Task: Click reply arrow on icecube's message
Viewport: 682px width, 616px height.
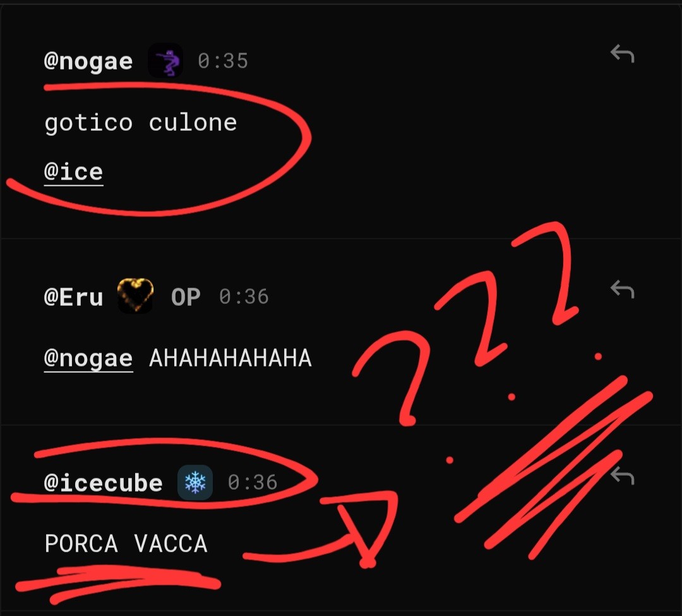Action: [x=623, y=476]
